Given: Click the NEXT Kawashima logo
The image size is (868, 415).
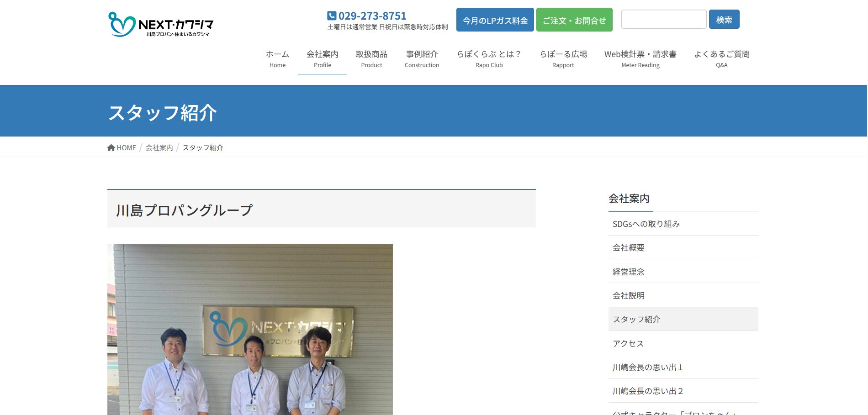Looking at the screenshot, I should (161, 24).
